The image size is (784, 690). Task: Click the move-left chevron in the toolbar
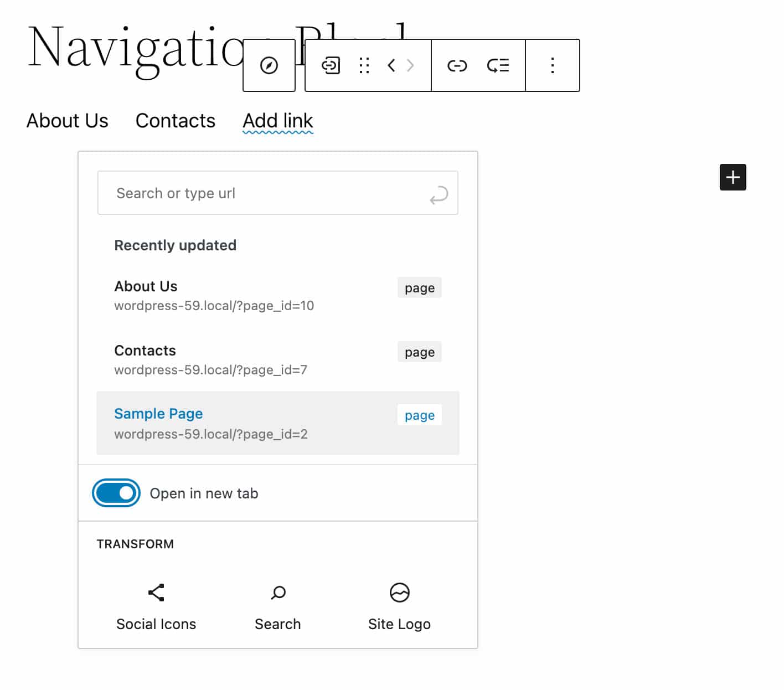[391, 65]
